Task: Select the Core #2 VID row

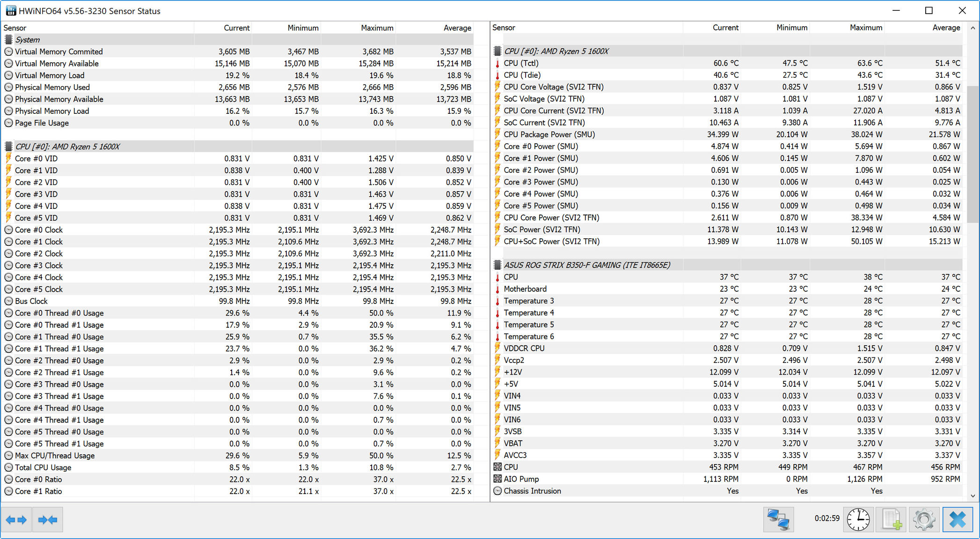Action: 239,182
